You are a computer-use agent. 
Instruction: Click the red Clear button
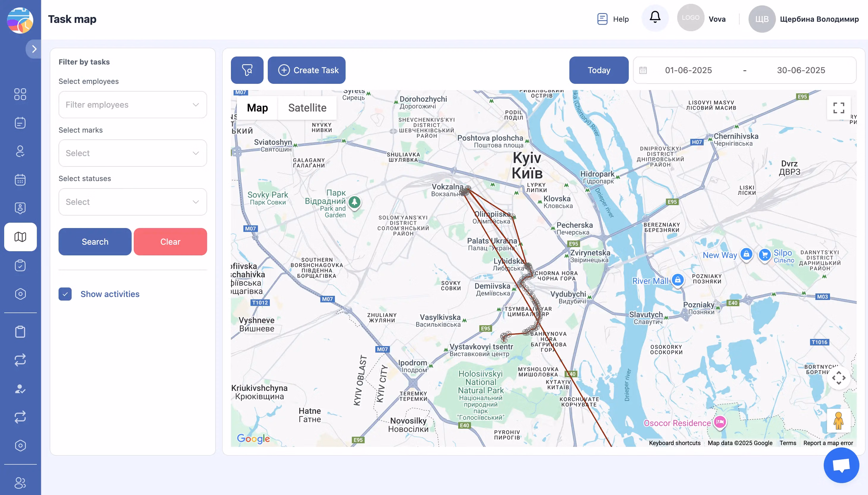point(170,241)
